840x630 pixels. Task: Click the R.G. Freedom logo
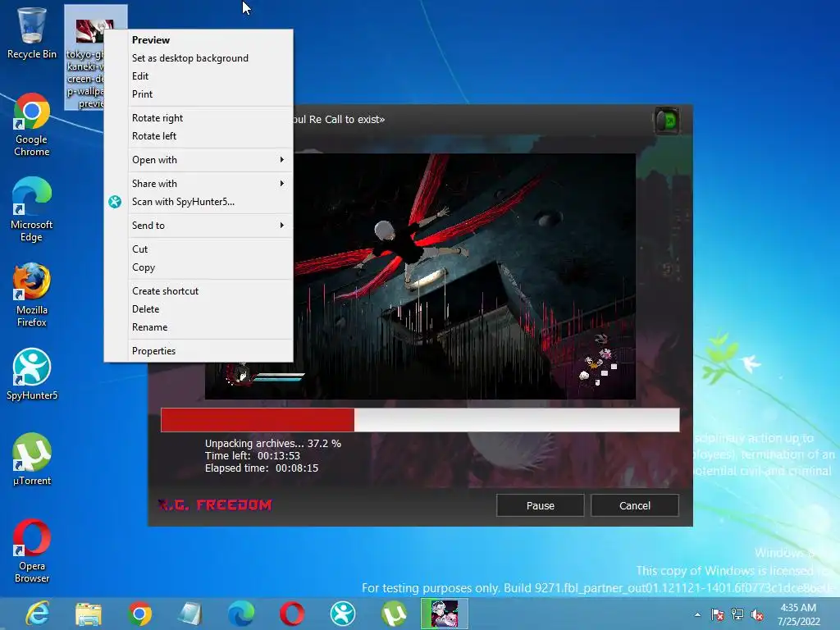(x=216, y=504)
